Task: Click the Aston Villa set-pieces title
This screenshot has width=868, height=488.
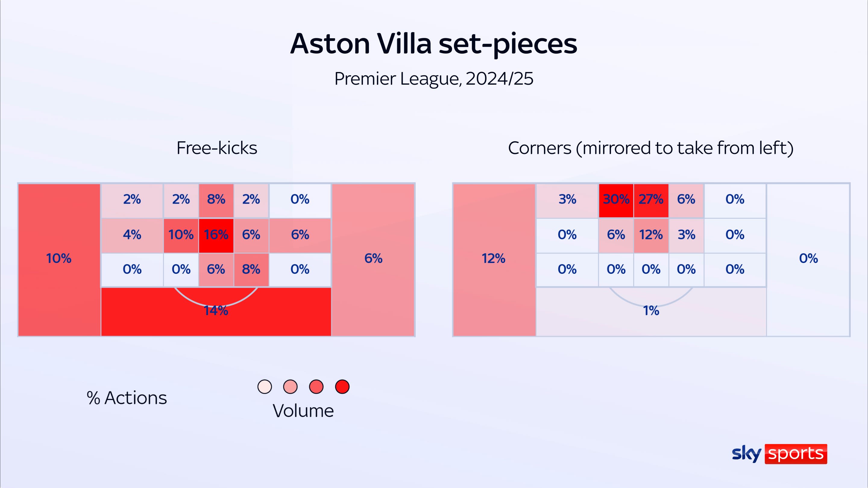Action: [434, 44]
